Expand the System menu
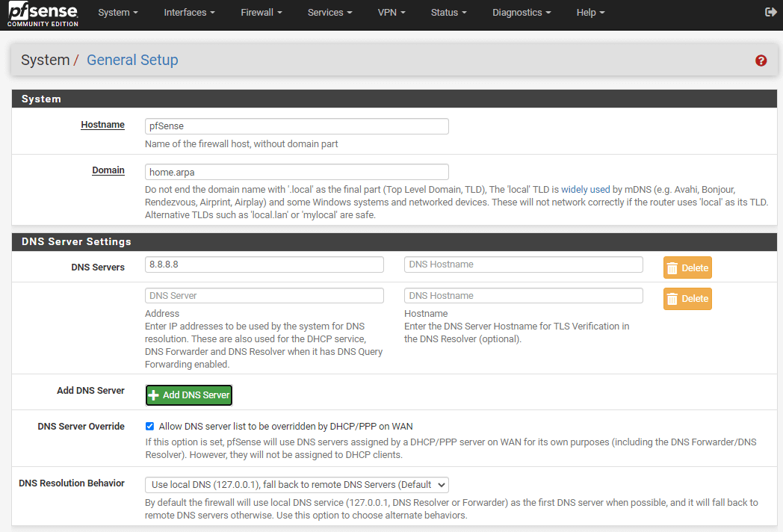The height and width of the screenshot is (532, 783). click(x=118, y=13)
